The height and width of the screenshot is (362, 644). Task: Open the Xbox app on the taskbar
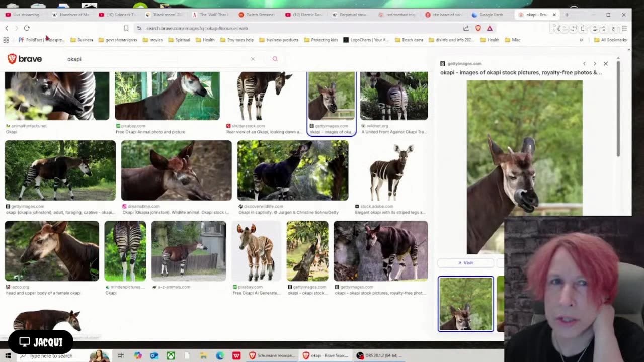point(171,356)
